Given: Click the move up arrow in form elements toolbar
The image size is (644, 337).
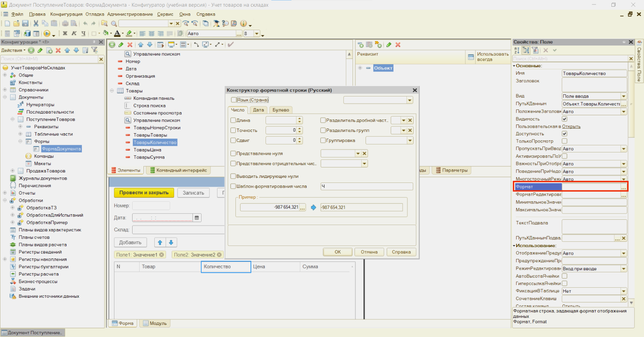Looking at the screenshot, I should 141,45.
